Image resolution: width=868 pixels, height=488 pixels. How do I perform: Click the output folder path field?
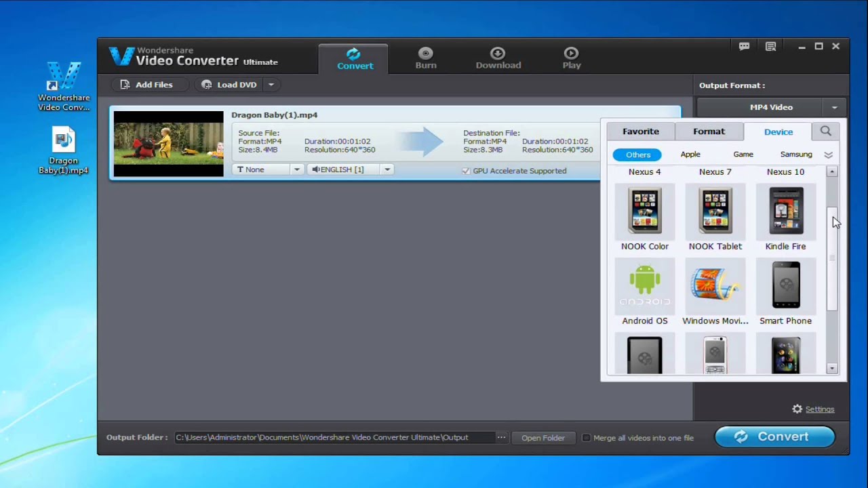tap(334, 438)
